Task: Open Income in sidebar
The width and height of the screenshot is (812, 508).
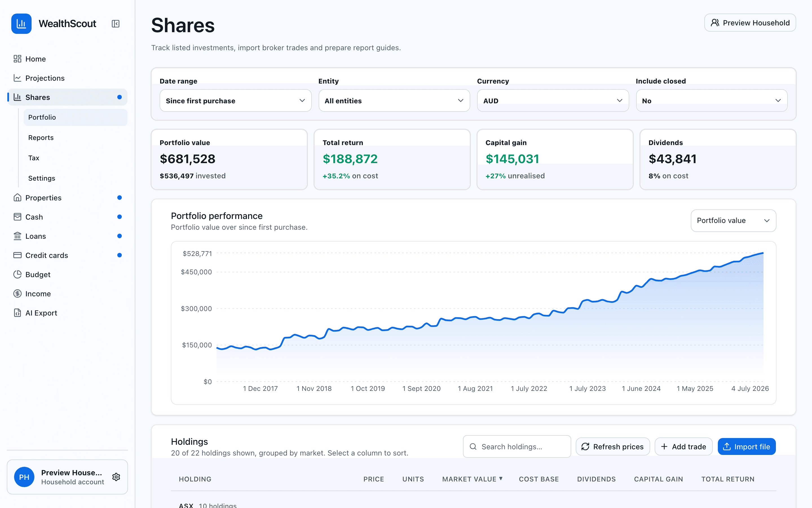Action: click(x=67, y=293)
